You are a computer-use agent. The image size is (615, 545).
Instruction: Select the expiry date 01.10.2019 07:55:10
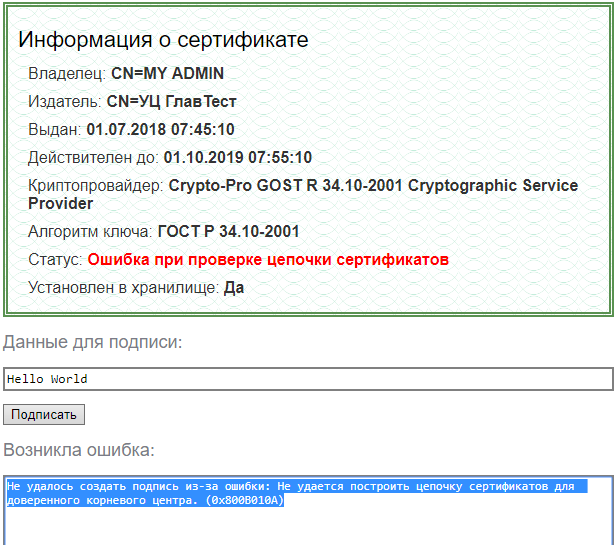coord(238,158)
